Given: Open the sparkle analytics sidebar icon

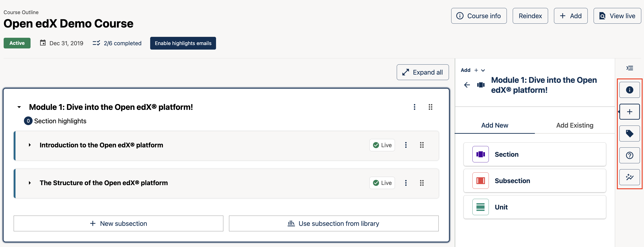Looking at the screenshot, I should tap(629, 177).
